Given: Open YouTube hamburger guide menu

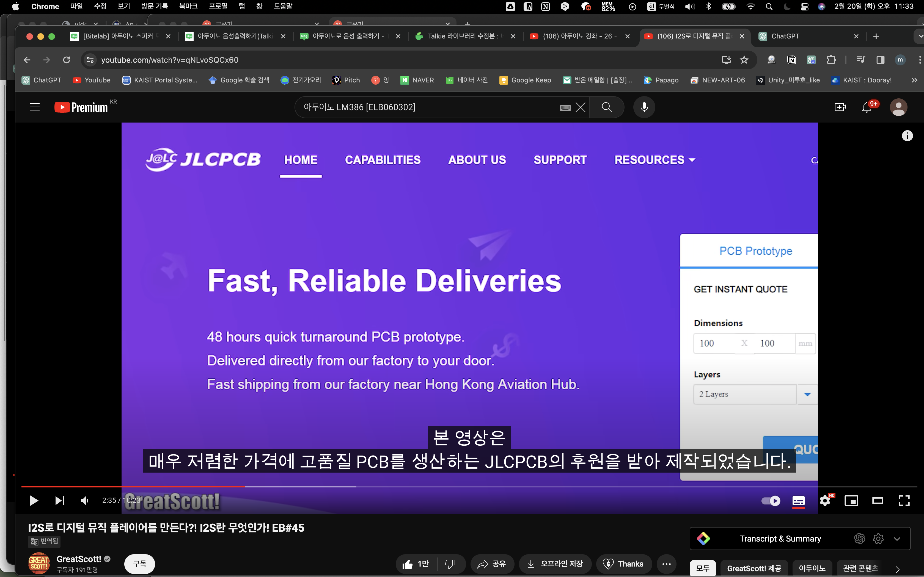Looking at the screenshot, I should click(35, 107).
